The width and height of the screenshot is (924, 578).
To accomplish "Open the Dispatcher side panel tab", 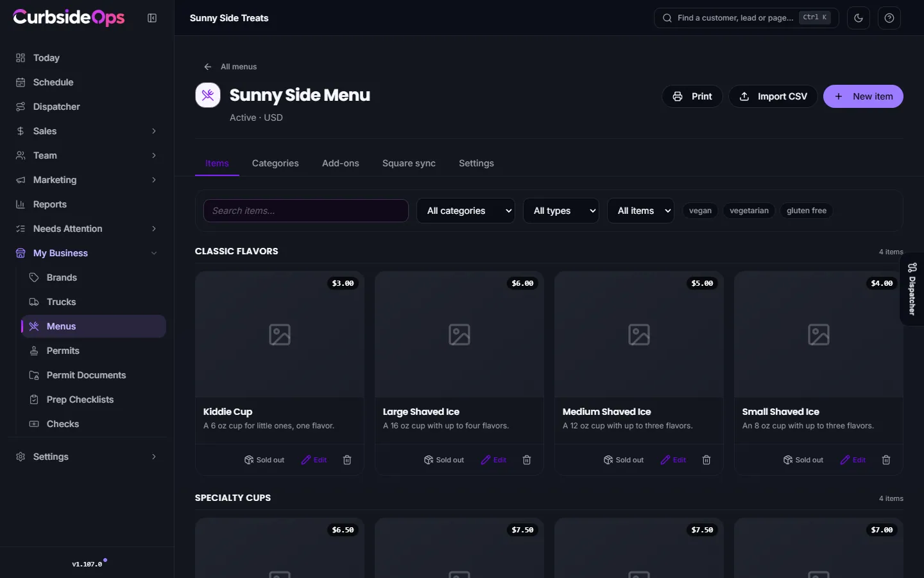I will point(912,289).
